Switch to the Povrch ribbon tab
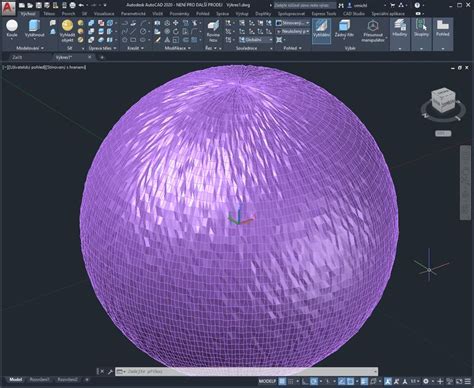The height and width of the screenshot is (388, 474). tap(68, 14)
